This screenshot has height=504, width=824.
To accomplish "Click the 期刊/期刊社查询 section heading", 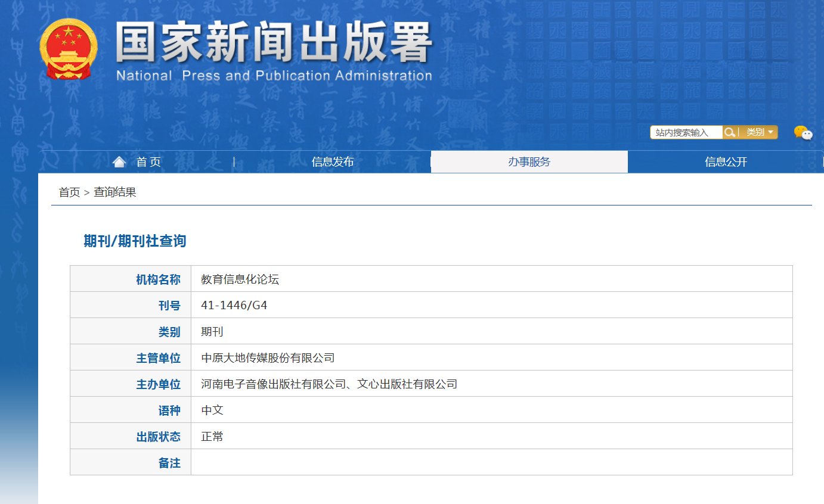I will click(x=135, y=241).
